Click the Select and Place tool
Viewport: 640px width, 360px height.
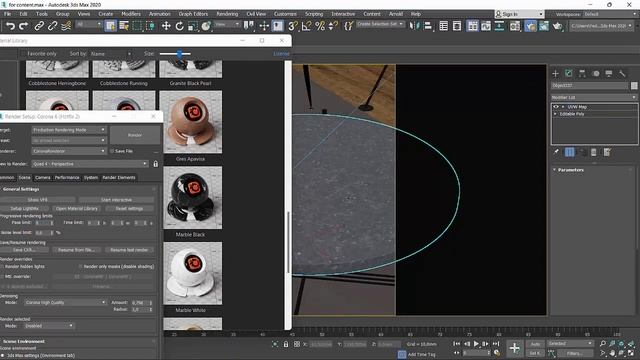206,26
